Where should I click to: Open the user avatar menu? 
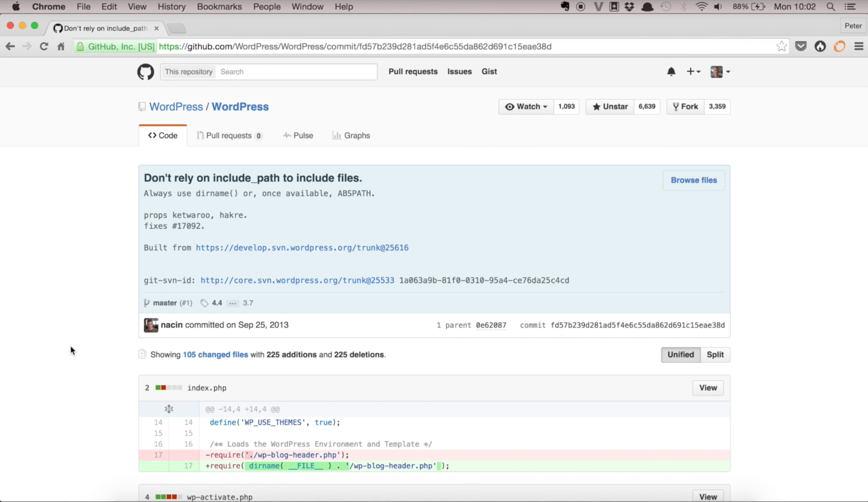pos(720,72)
